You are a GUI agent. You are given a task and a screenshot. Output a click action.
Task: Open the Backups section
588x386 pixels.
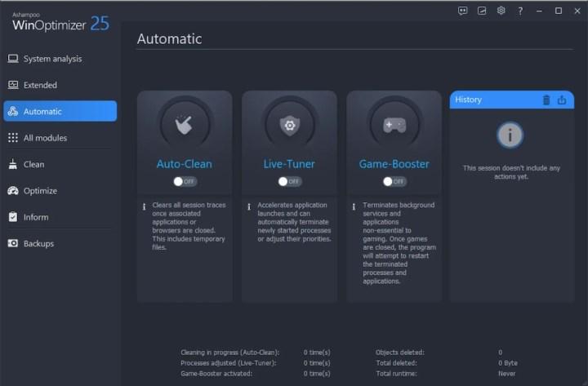click(60, 243)
